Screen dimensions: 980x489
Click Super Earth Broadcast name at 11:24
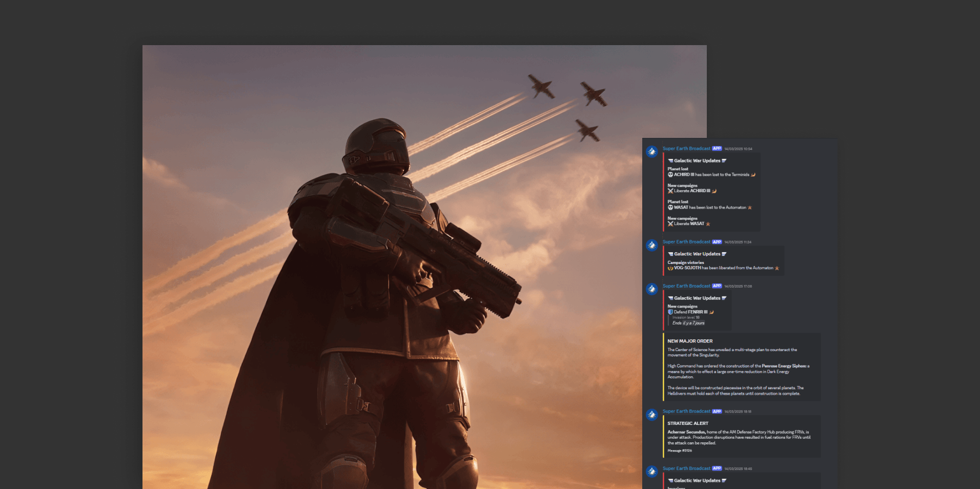tap(686, 242)
